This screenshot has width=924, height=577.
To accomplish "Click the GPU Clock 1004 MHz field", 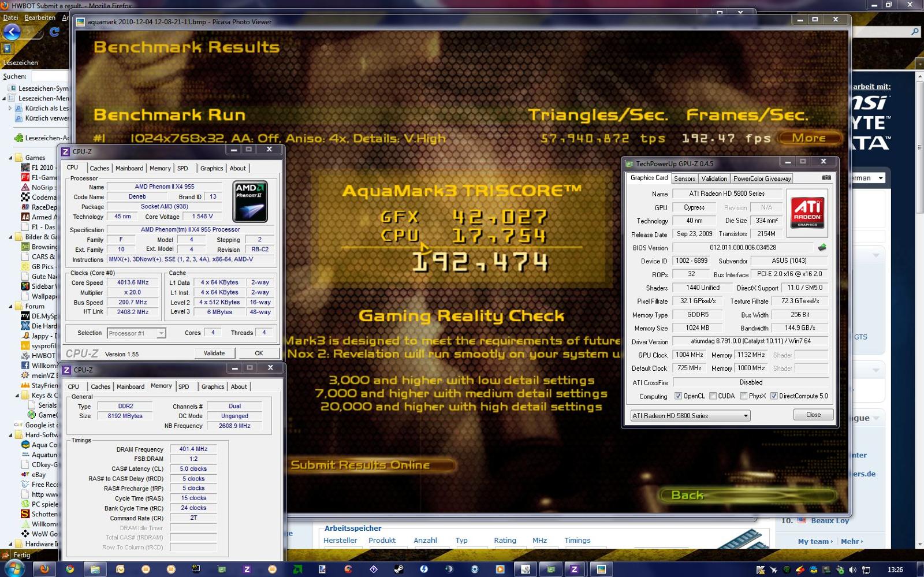I will [x=690, y=355].
